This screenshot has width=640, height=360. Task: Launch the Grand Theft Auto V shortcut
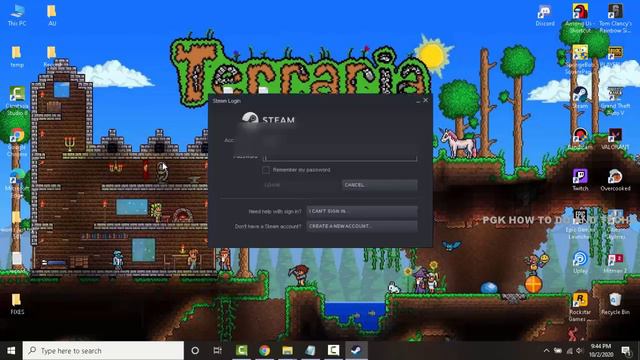tap(615, 100)
